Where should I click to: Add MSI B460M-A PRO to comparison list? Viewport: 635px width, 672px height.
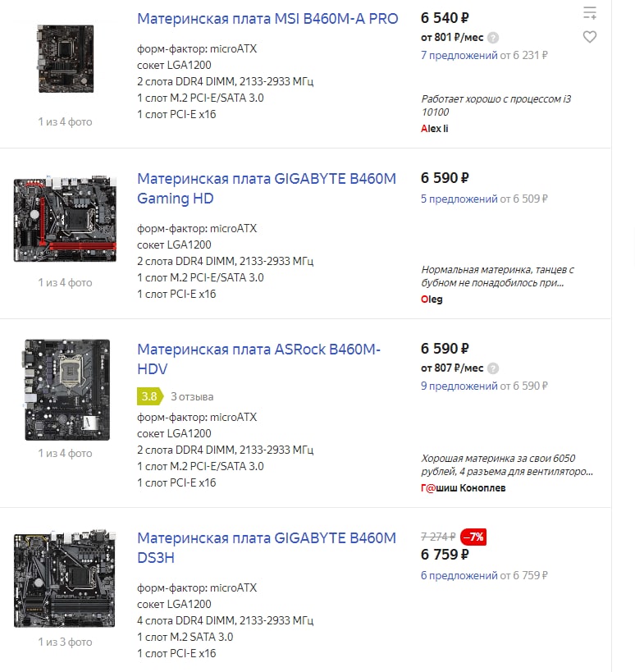590,13
